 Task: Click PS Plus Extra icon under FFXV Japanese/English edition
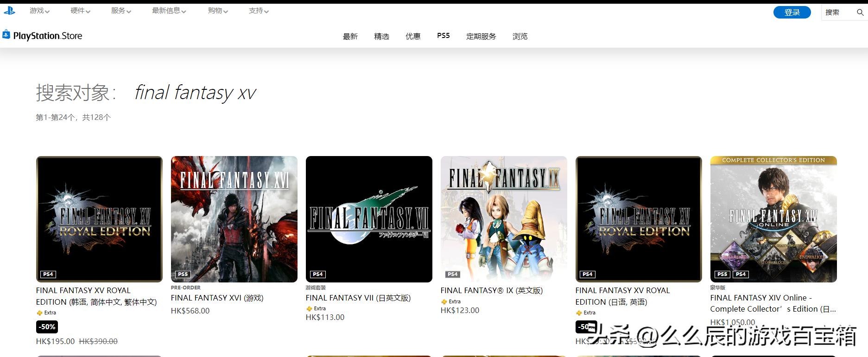pos(579,313)
